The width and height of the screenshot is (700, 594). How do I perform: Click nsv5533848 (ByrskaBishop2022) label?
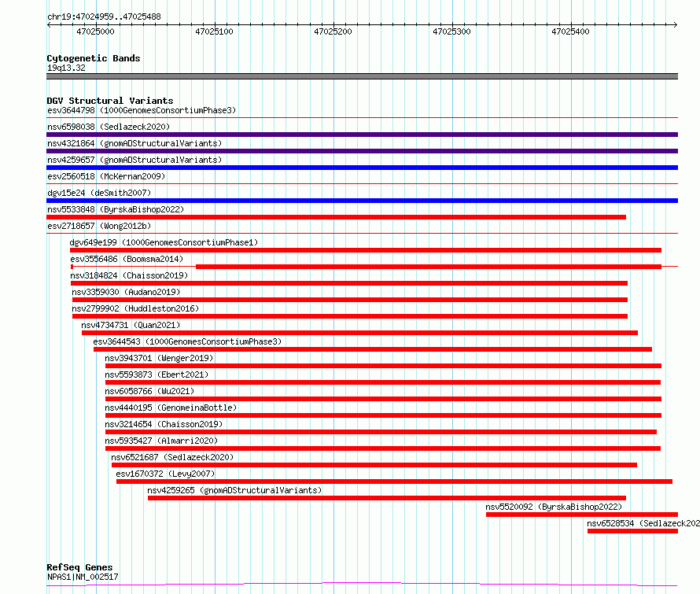[x=116, y=209]
